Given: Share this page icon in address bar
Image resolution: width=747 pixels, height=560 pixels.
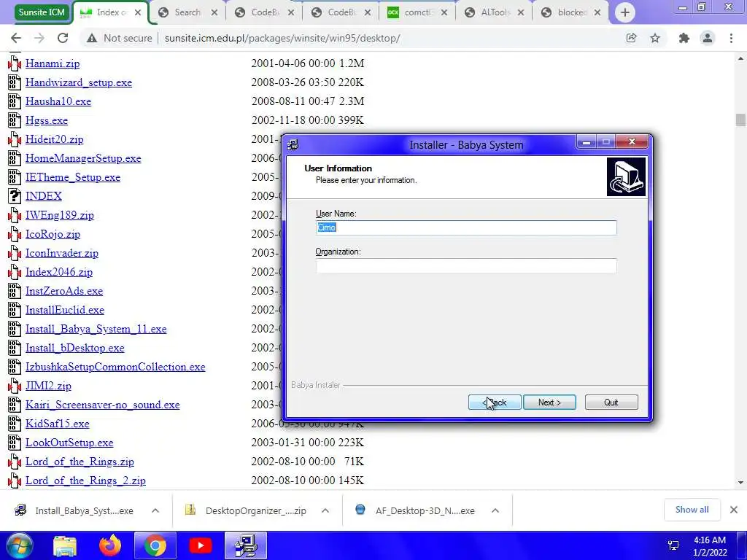Looking at the screenshot, I should click(631, 38).
